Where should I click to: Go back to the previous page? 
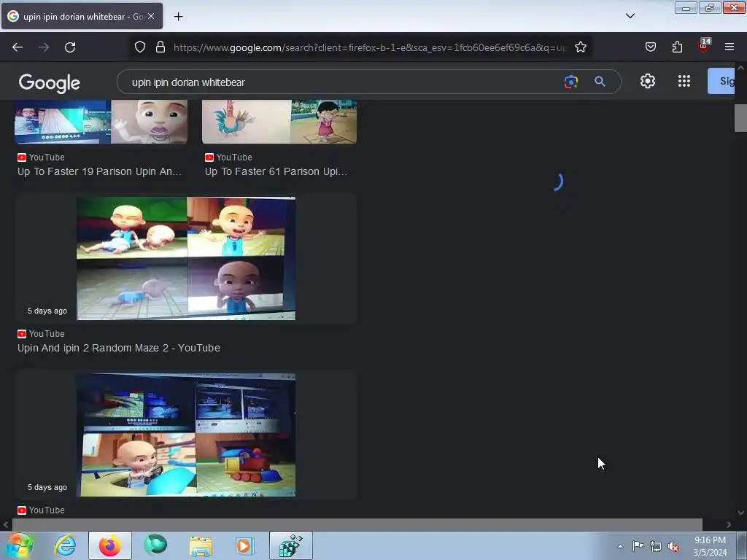click(18, 47)
